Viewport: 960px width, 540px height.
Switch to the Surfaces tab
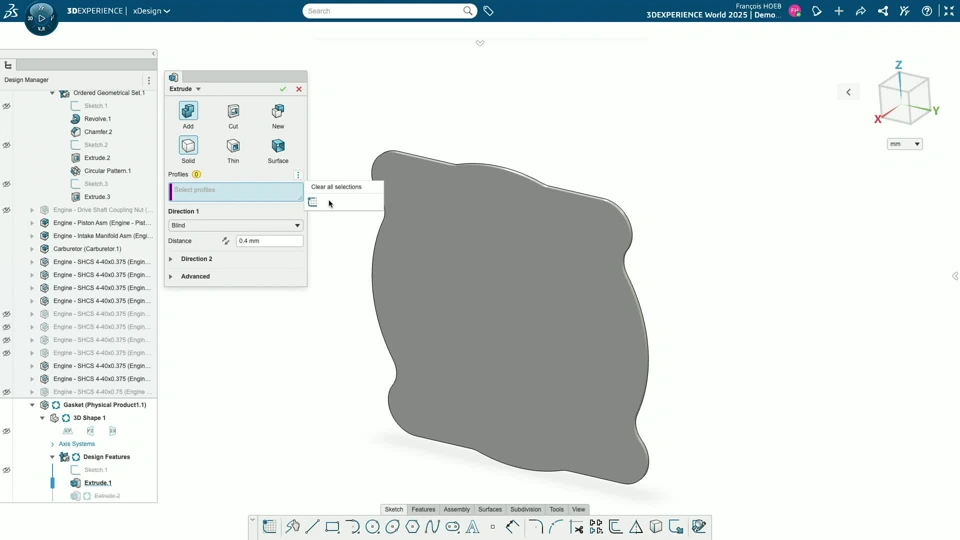[x=490, y=509]
